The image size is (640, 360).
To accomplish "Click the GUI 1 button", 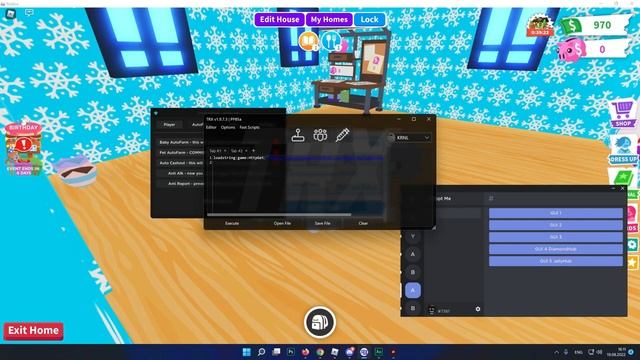I will [556, 213].
